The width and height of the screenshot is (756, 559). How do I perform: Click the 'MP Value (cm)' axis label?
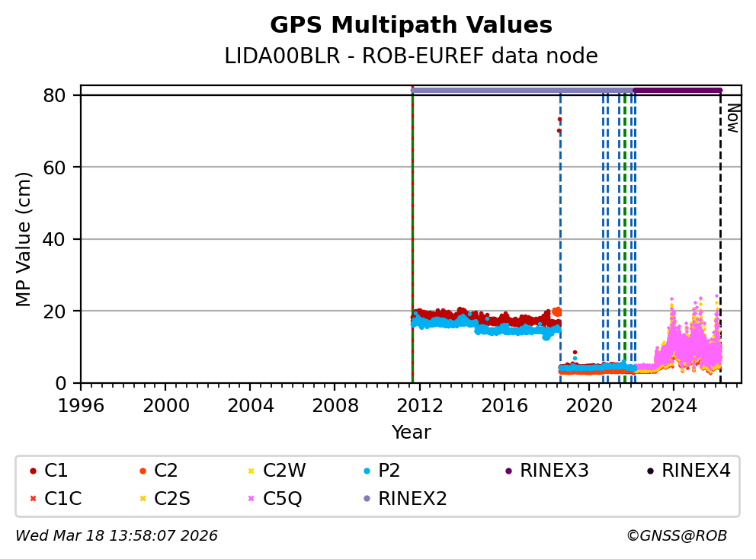point(24,239)
